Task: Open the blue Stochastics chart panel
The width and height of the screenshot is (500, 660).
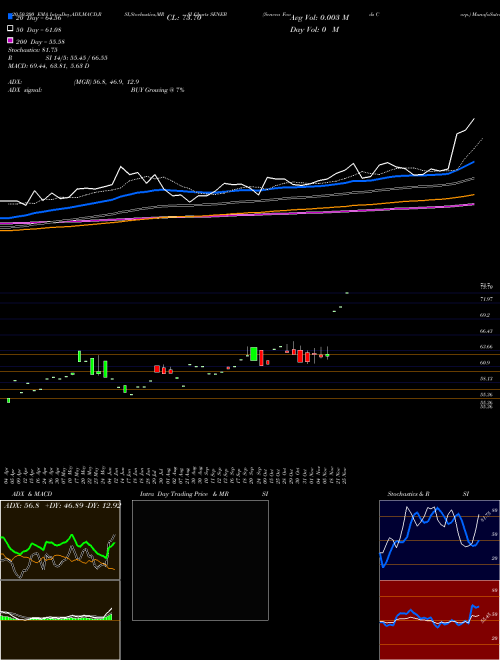Action: coord(439,540)
